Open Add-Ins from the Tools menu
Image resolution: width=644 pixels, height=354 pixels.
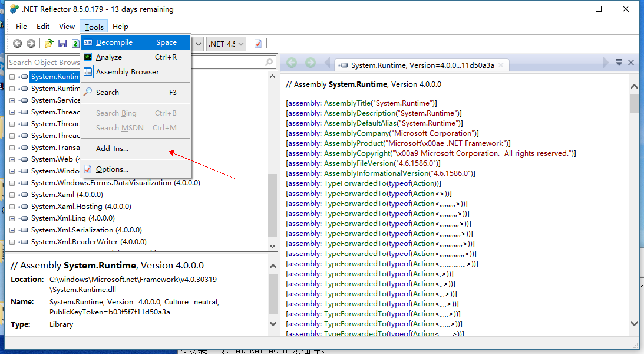112,149
